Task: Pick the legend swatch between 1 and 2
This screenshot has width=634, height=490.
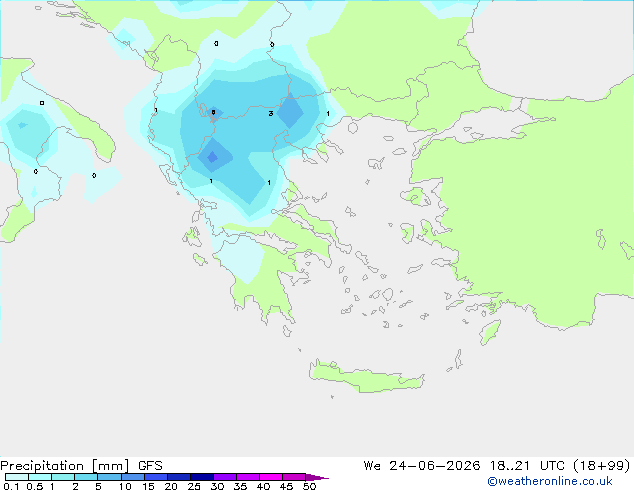Action: 63,477
